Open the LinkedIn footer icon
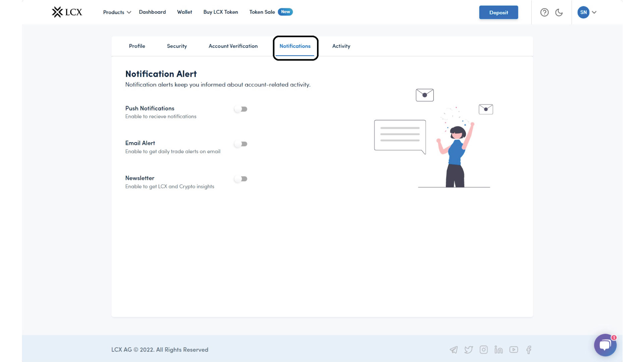The image size is (644, 362). (x=498, y=350)
